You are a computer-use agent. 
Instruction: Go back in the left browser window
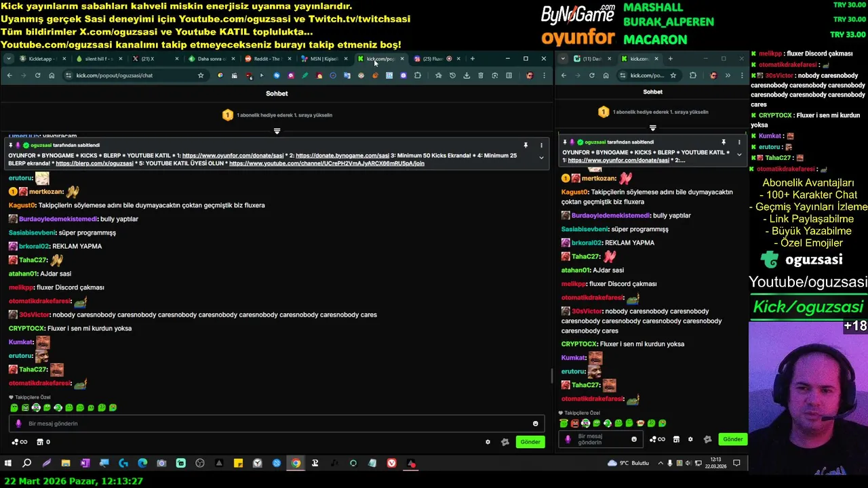pos(9,75)
